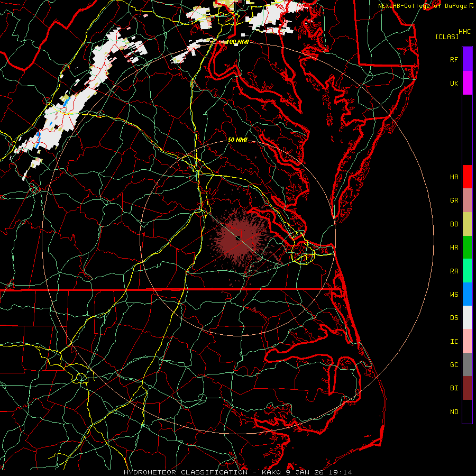Click the RA light-green legend swatch
The image size is (476, 476).
point(467,271)
